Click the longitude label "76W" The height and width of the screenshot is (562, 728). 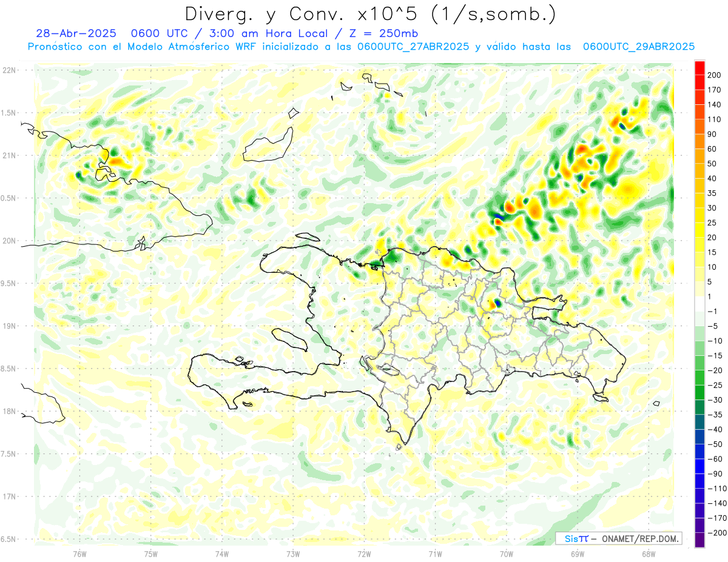pos(80,554)
